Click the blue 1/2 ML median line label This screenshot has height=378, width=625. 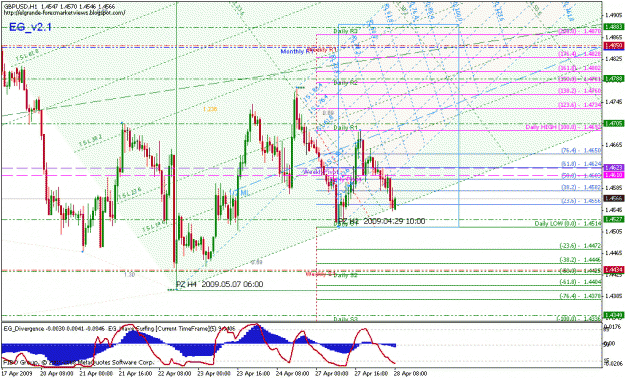pos(240,193)
